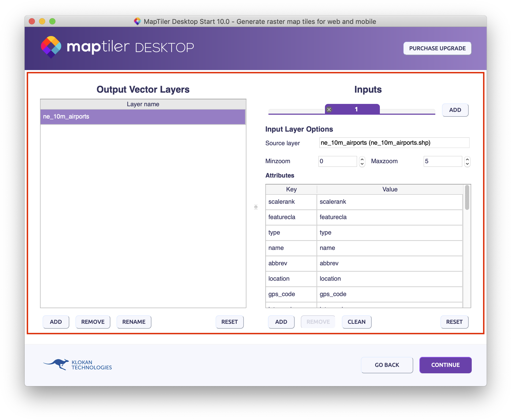This screenshot has height=420, width=511.
Task: Select the featurecla key cell
Action: [x=291, y=217]
